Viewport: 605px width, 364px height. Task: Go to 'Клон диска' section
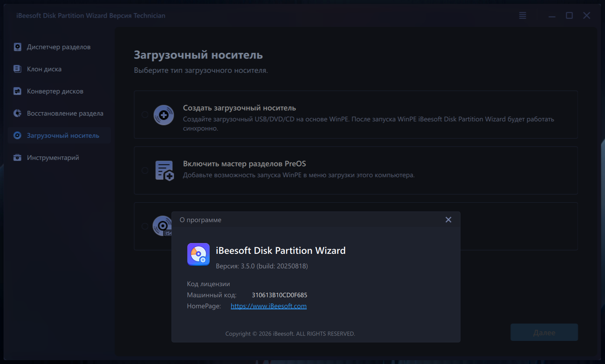(44, 69)
